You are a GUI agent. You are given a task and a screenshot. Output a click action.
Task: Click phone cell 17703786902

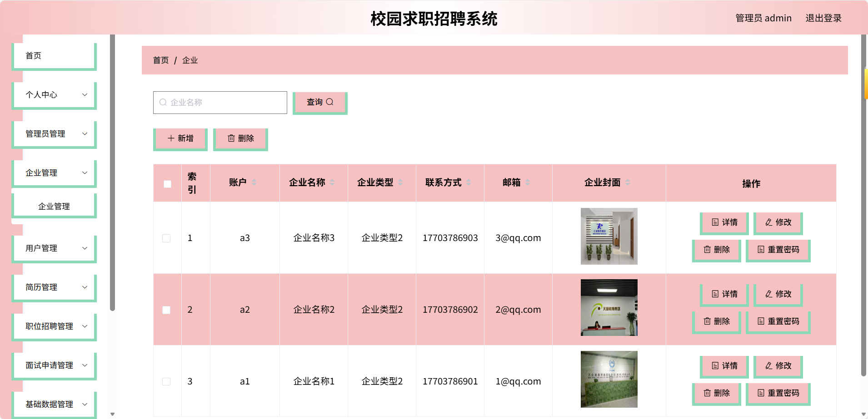point(450,310)
